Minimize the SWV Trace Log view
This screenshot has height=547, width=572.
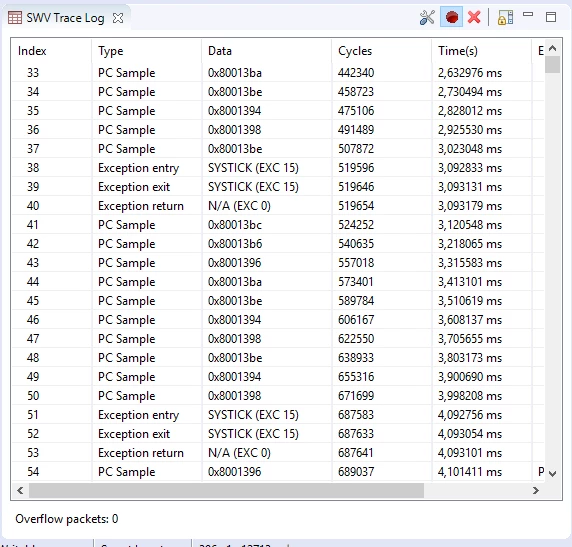click(528, 15)
